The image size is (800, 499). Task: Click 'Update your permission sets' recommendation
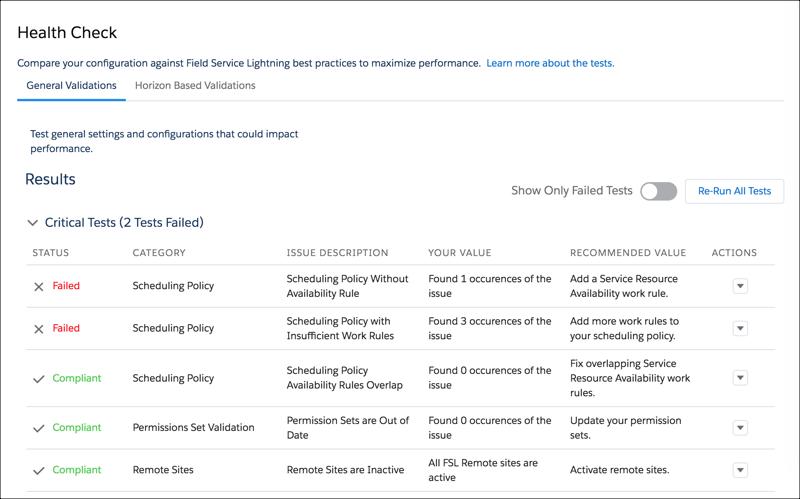point(626,428)
